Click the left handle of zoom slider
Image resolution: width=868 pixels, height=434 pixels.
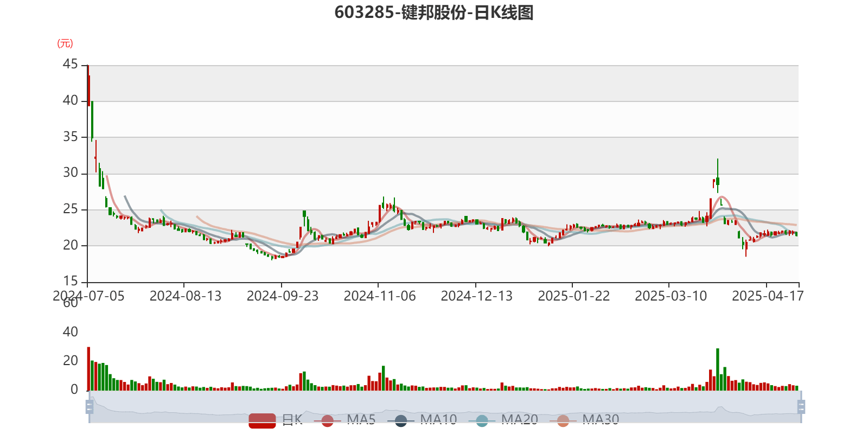click(x=89, y=406)
